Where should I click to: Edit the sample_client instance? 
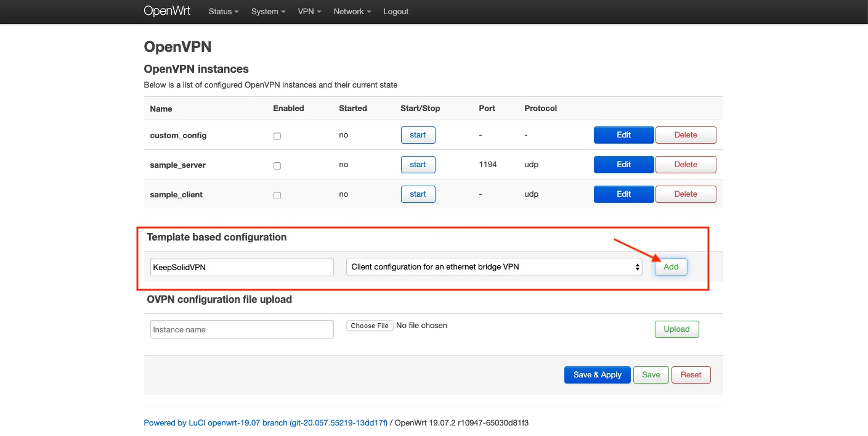[x=623, y=194]
